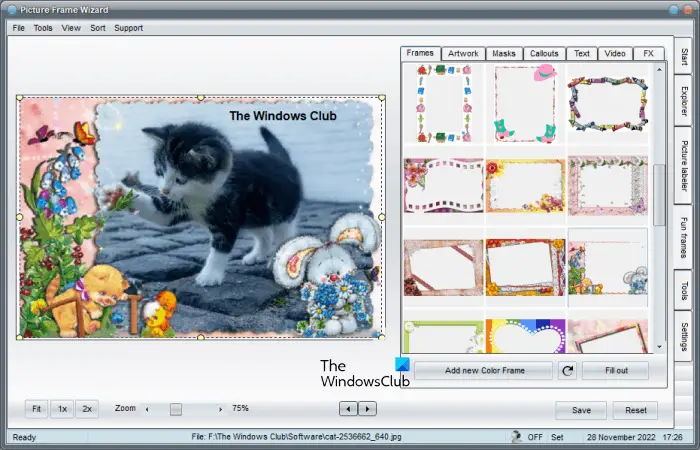
Task: Open the Tools side tab
Action: pos(683,290)
